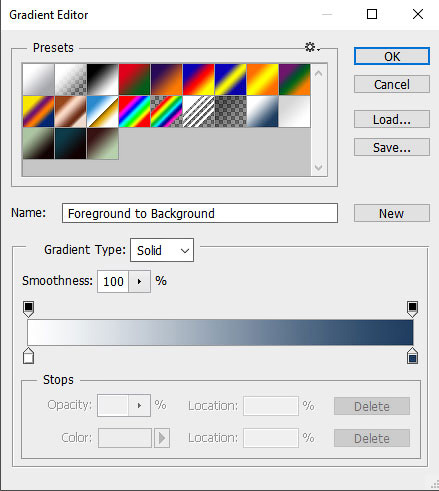
Task: Open the Smoothness slider arrow
Action: pos(139,282)
